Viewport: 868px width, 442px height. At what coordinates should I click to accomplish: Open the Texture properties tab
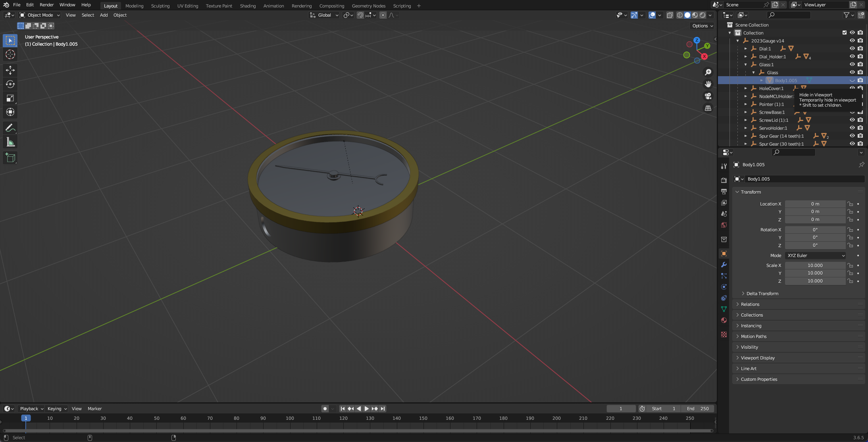pos(724,334)
